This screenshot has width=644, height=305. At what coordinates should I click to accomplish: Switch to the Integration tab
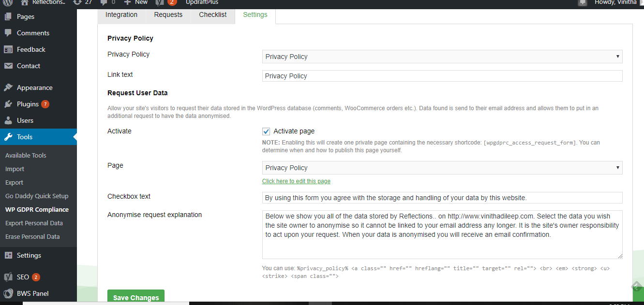pos(121,15)
